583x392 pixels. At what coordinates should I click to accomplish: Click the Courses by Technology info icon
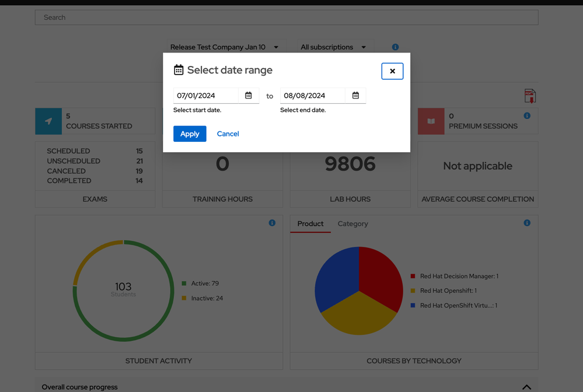tap(527, 223)
